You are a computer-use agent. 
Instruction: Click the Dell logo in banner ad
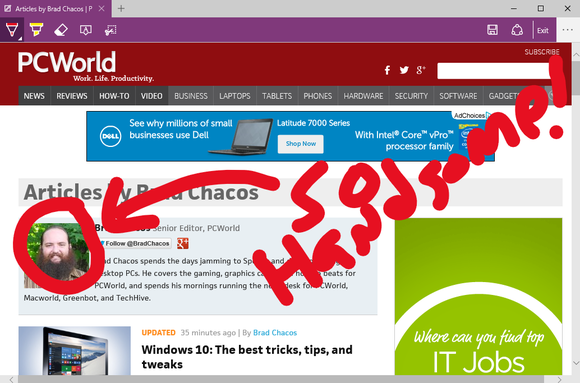[110, 136]
